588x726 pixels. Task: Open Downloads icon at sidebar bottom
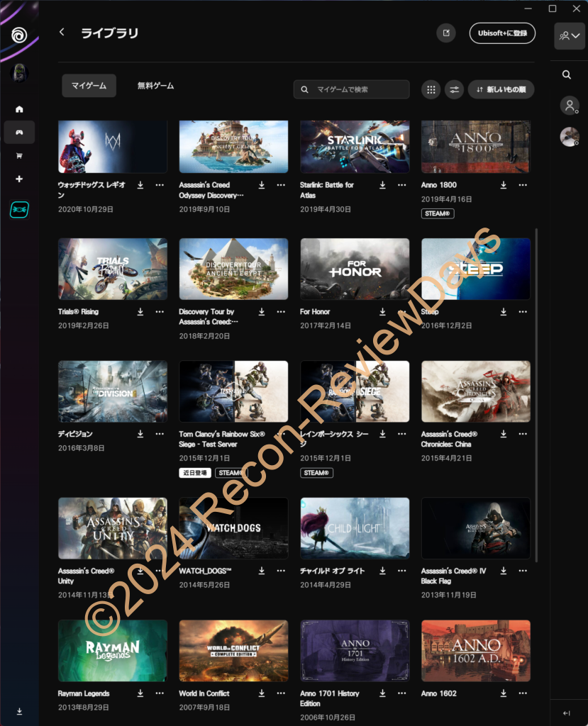pos(19,711)
